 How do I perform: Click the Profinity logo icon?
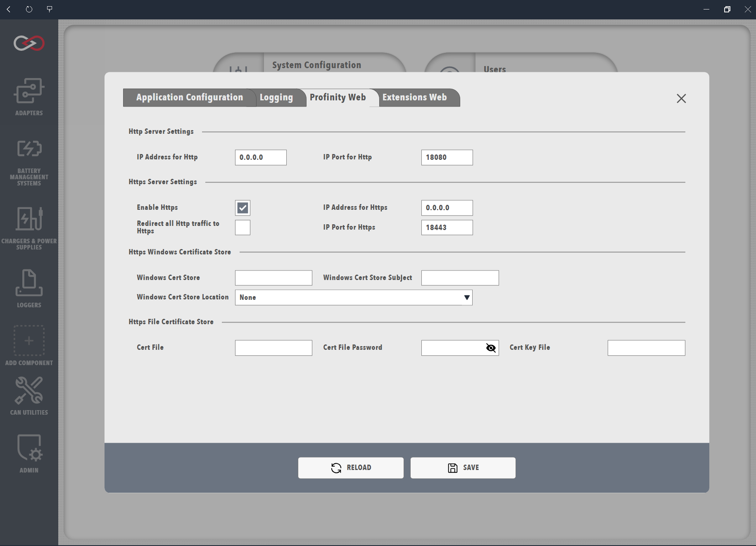coord(29,43)
